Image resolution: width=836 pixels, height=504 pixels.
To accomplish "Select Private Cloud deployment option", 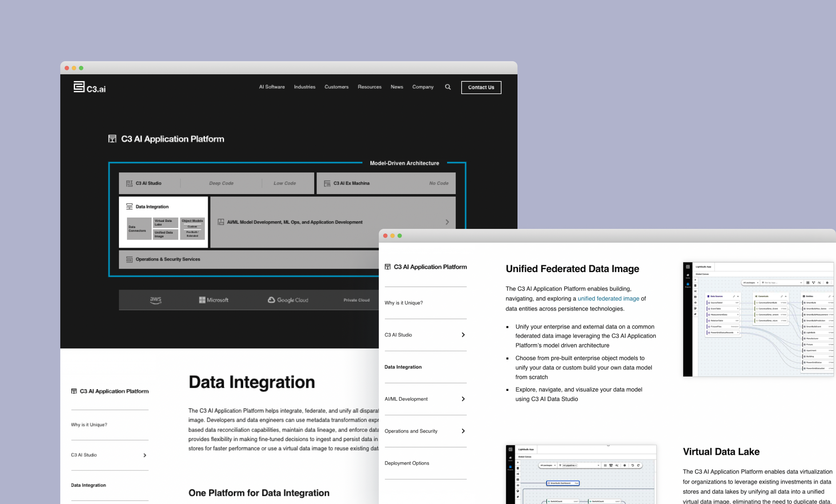I will pyautogui.click(x=357, y=300).
